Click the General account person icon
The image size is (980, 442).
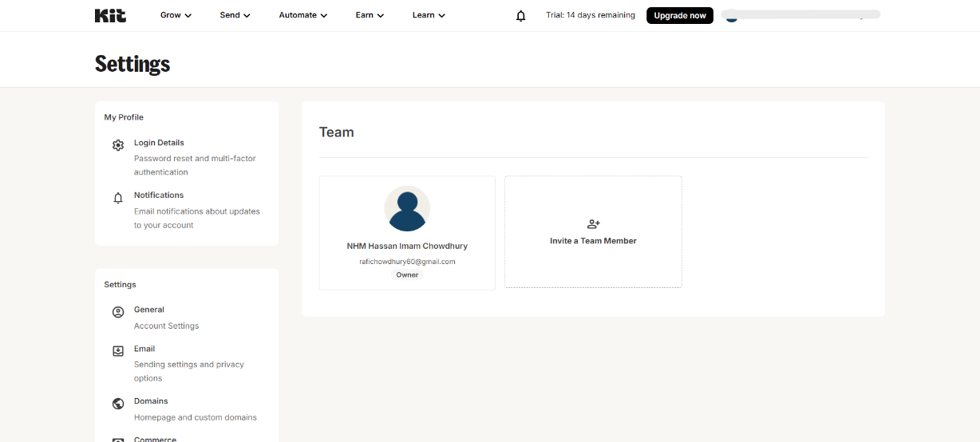118,312
